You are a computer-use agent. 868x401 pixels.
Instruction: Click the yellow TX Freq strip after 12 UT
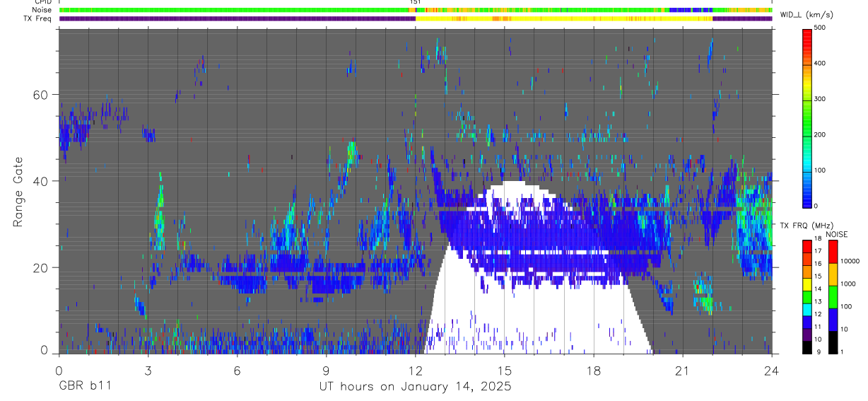564,19
